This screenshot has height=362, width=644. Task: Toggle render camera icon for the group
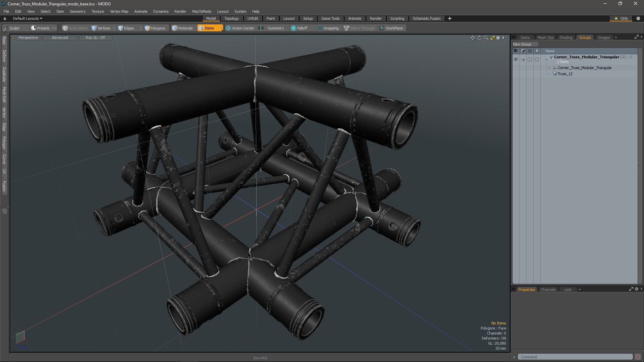(523, 59)
